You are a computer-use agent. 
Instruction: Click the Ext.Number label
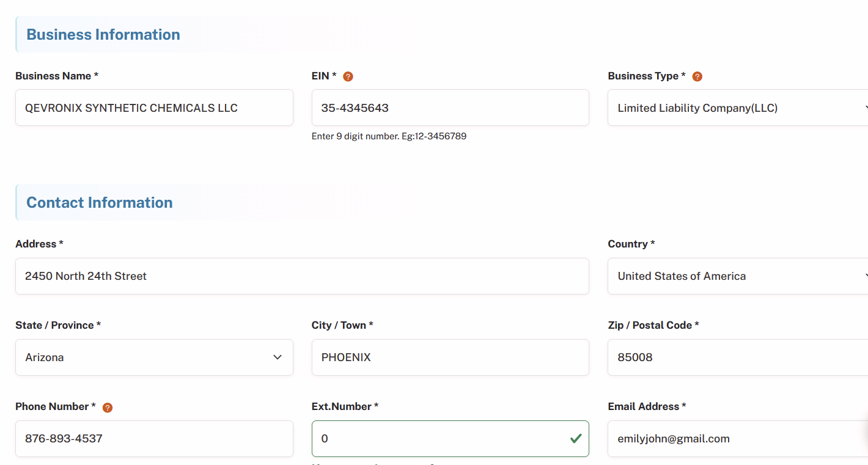345,406
